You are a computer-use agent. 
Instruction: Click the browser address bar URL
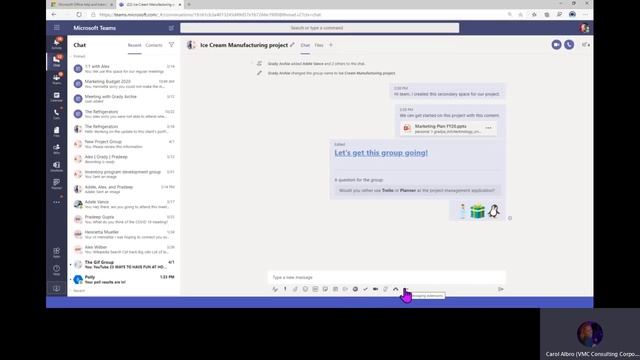[210, 15]
